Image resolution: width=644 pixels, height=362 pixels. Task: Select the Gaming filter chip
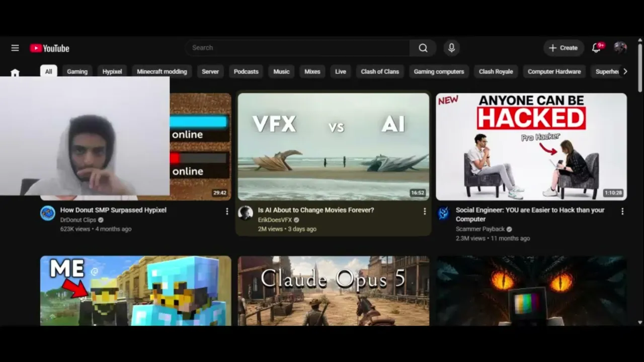click(77, 71)
